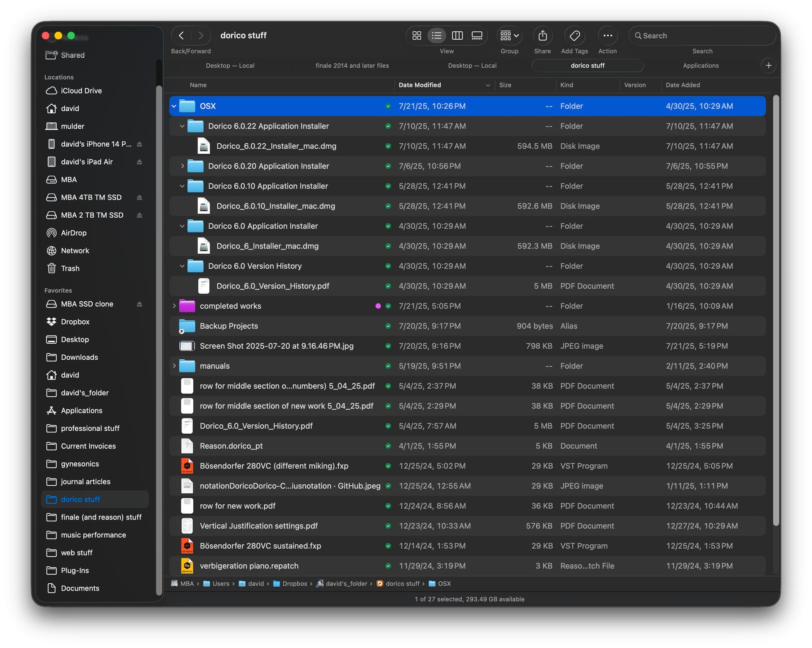Open Dropbox in the sidebar favorites
The image size is (812, 648).
click(75, 322)
